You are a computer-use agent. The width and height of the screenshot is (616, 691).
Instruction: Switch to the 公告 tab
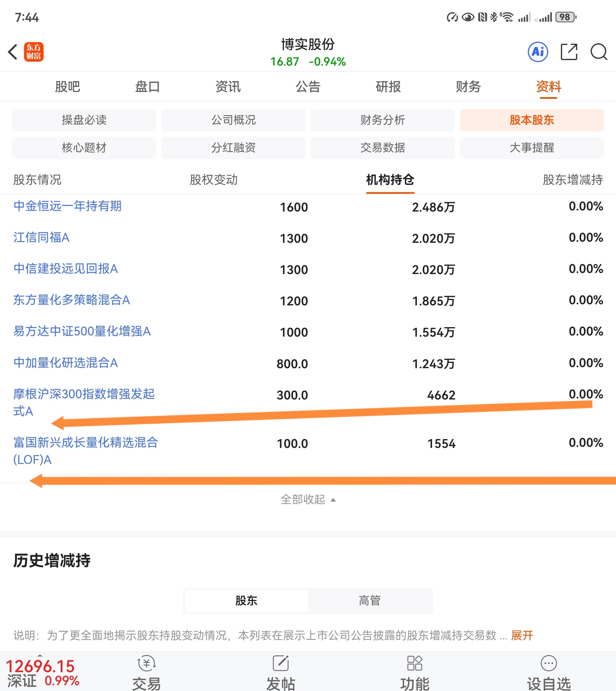click(x=308, y=87)
